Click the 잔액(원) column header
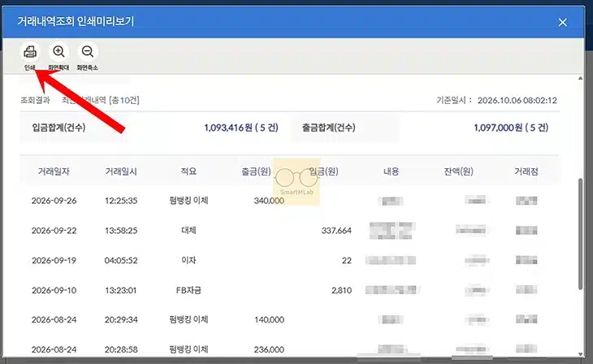Viewport: 593px width, 364px height. 459,171
